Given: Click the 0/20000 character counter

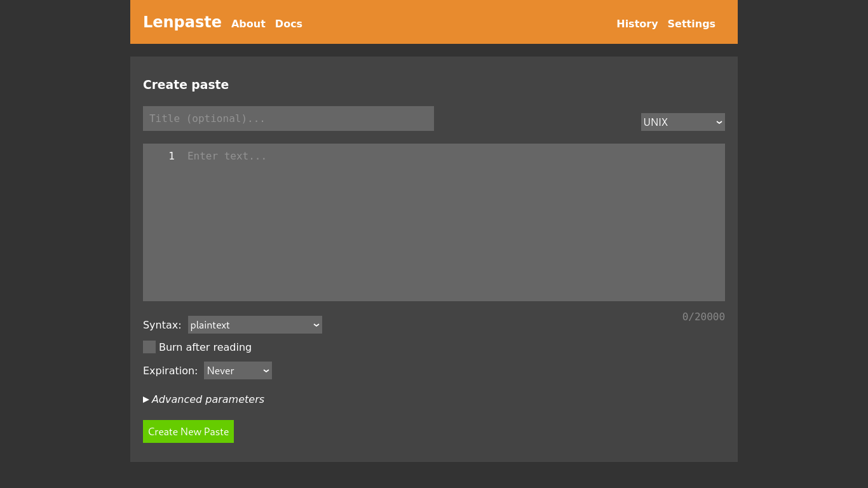Looking at the screenshot, I should [703, 316].
